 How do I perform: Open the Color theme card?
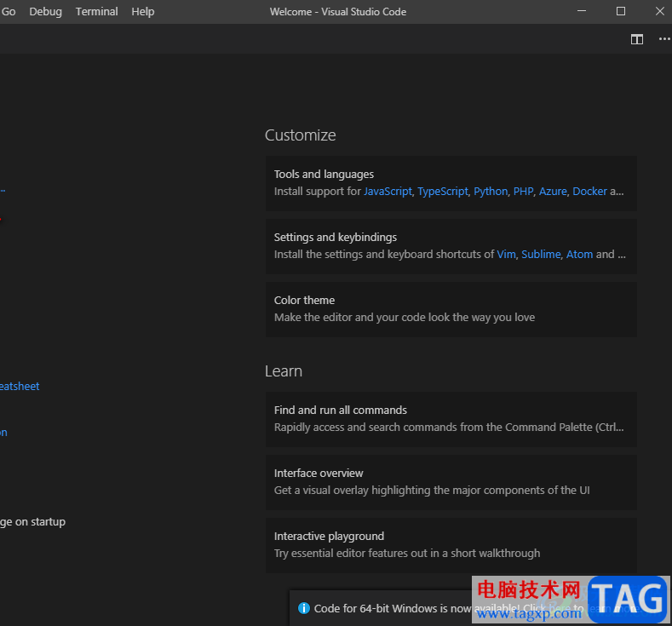(451, 309)
